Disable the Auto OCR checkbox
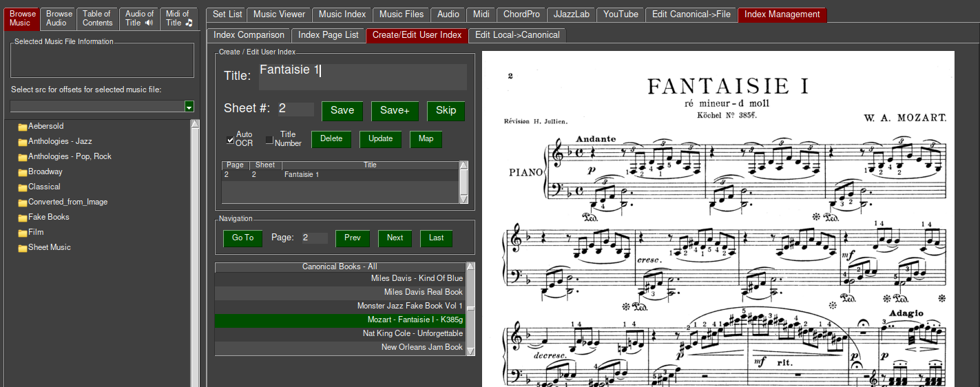 [231, 140]
